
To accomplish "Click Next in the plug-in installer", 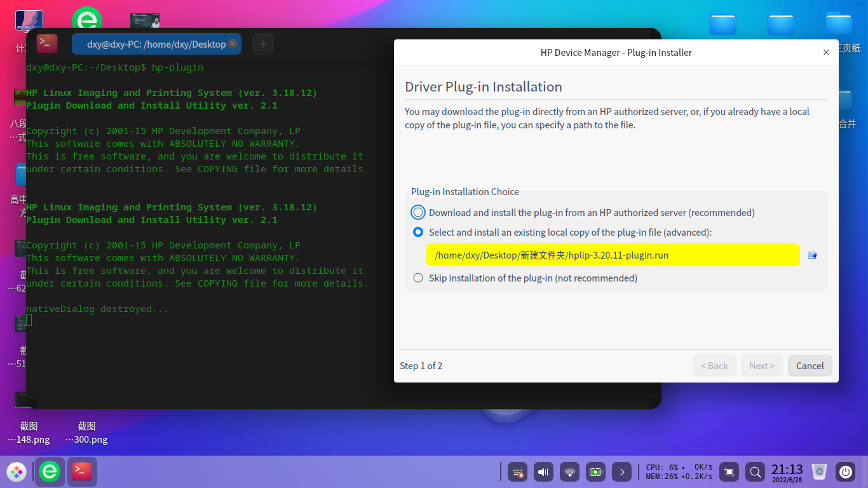I will [x=761, y=366].
